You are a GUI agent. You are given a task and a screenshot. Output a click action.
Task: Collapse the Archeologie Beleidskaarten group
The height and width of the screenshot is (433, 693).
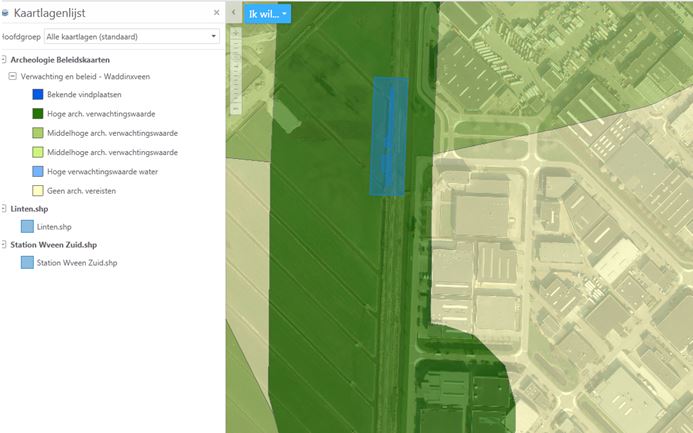(x=3, y=59)
